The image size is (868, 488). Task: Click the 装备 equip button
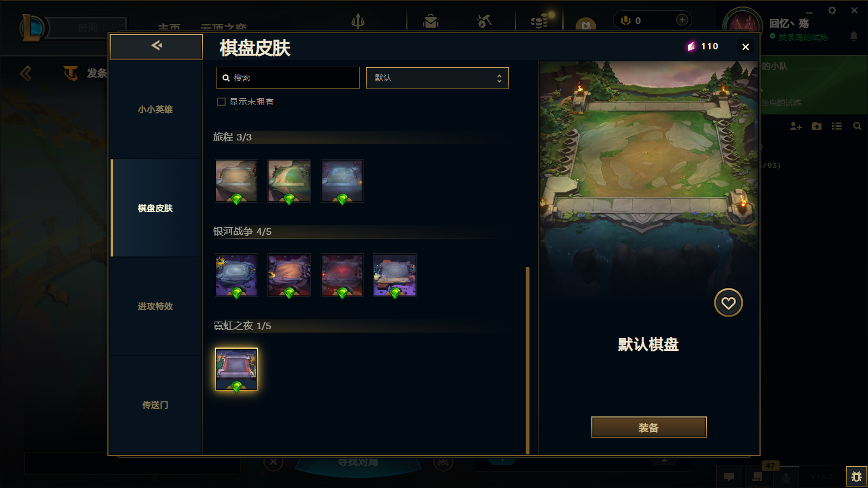click(649, 427)
